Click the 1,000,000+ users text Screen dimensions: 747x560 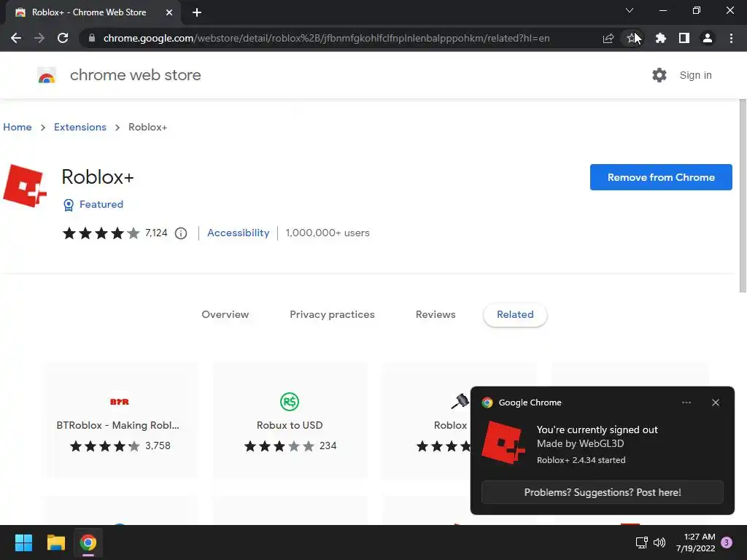[328, 233]
